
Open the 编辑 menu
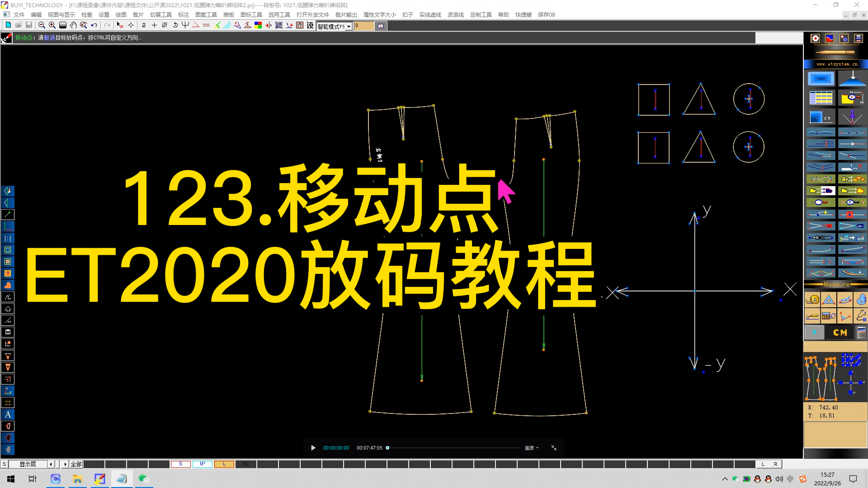pos(36,14)
